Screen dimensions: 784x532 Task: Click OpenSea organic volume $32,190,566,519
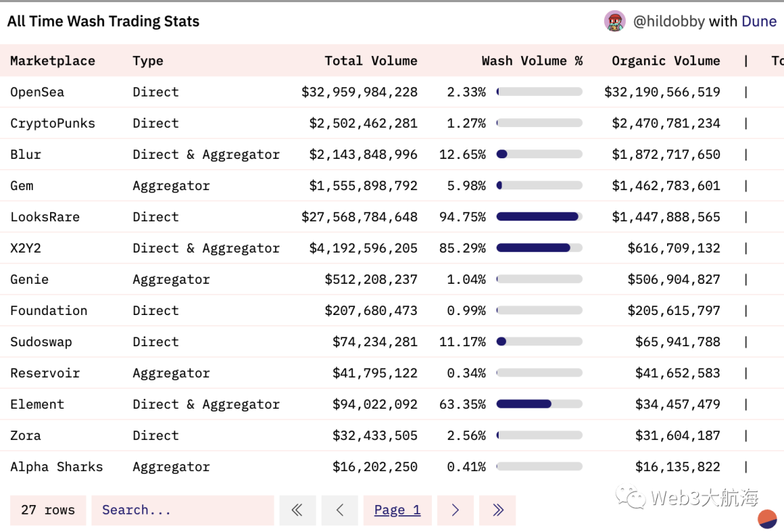click(x=663, y=92)
